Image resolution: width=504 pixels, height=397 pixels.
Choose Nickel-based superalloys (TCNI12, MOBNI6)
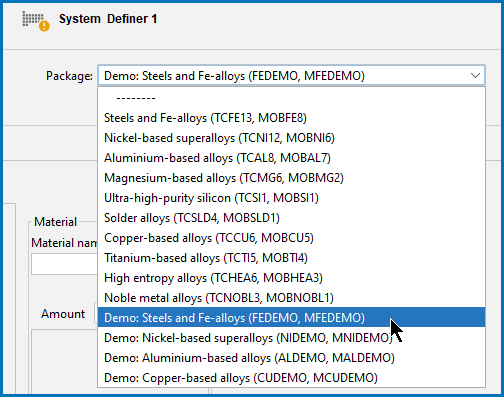pyautogui.click(x=291, y=138)
